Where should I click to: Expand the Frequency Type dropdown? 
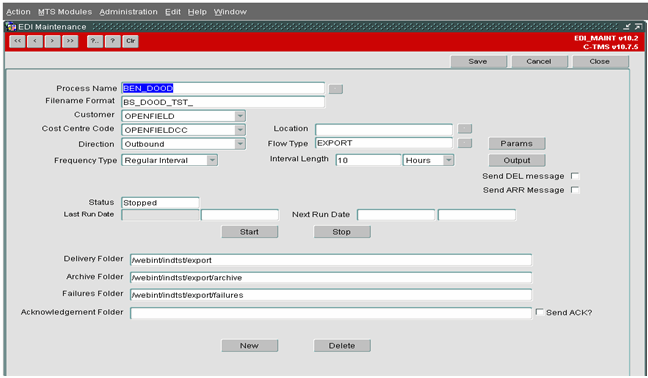click(x=212, y=160)
